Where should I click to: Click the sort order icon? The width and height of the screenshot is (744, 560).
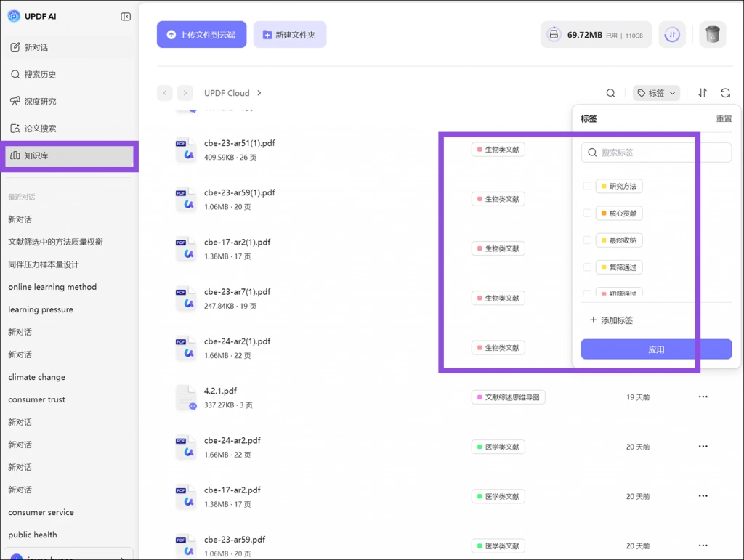pyautogui.click(x=703, y=93)
